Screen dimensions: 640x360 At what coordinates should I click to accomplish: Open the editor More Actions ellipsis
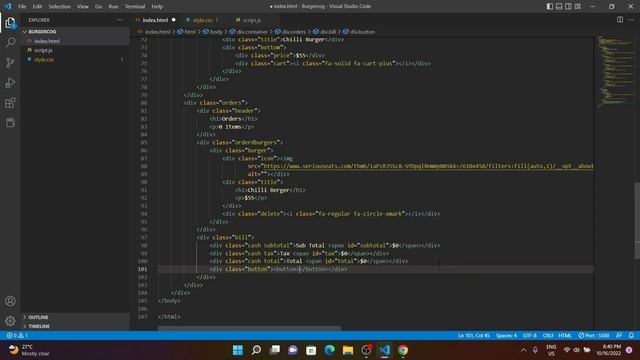pyautogui.click(x=631, y=20)
